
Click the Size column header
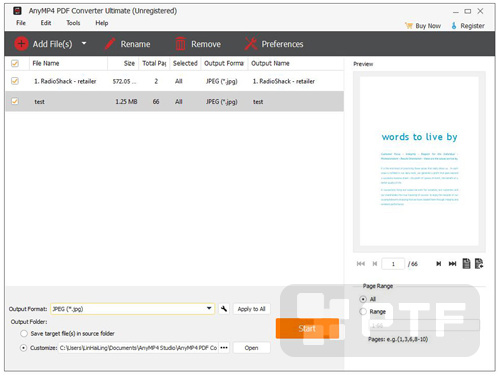pos(123,63)
